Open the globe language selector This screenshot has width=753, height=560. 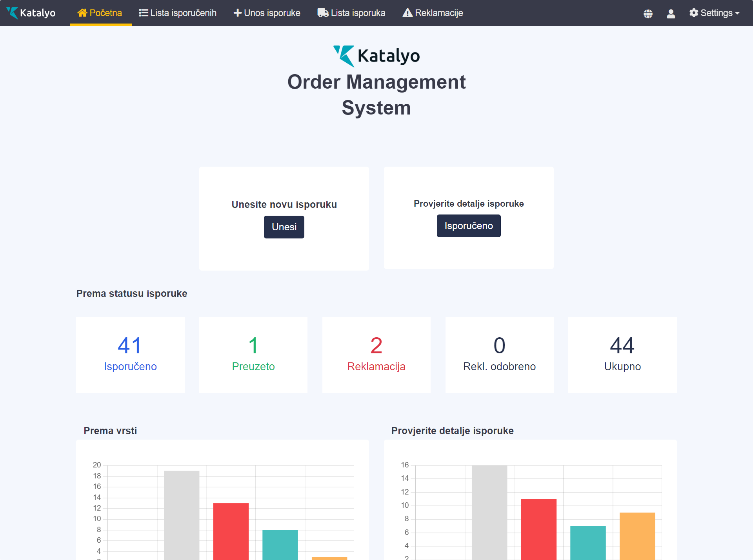[x=648, y=14]
